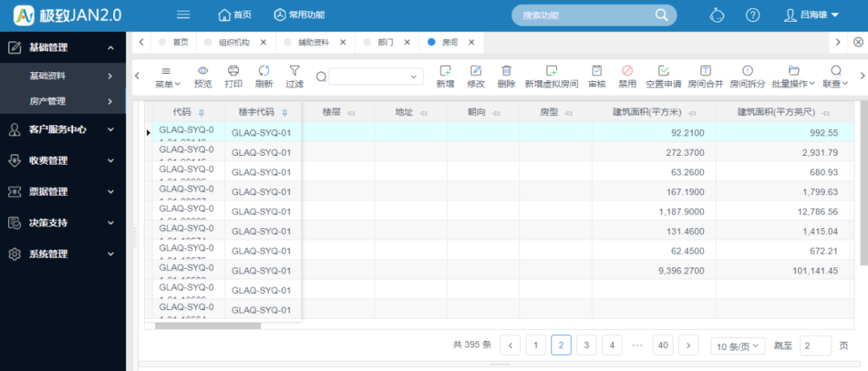Select the row with area 9,396.2700
868x371 pixels.
point(498,270)
